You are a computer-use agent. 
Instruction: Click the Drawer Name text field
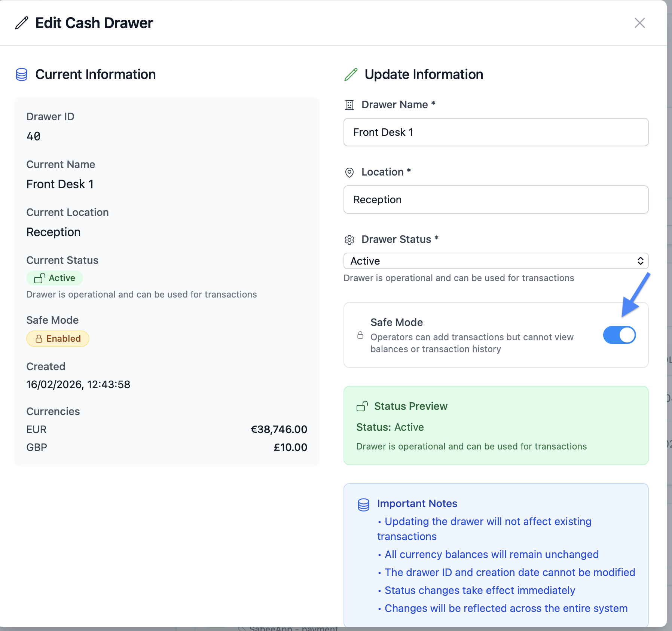tap(495, 132)
